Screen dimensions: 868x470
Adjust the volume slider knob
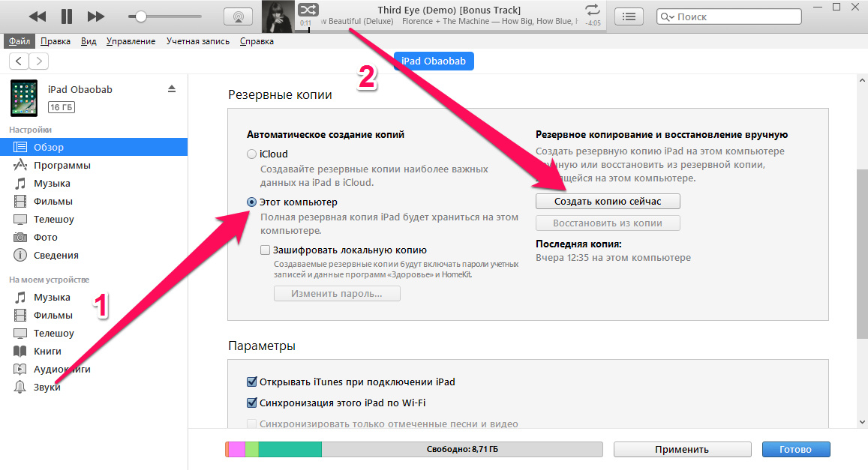(140, 16)
